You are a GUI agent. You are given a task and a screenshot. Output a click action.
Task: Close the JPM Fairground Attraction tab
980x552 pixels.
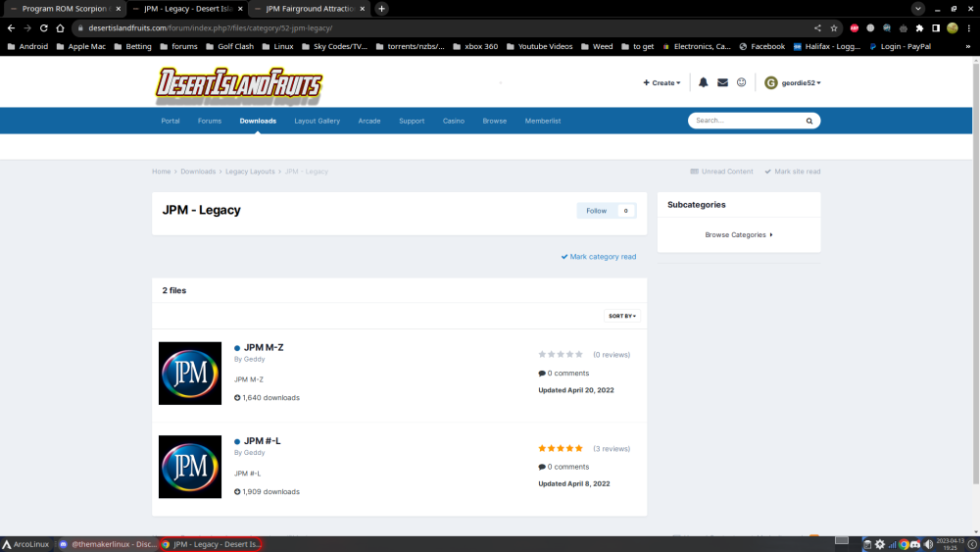(362, 9)
